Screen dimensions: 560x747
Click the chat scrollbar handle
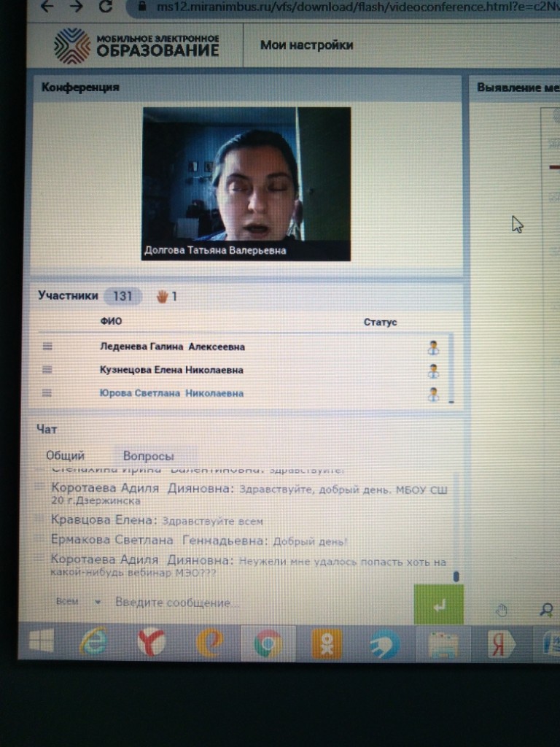tap(456, 576)
